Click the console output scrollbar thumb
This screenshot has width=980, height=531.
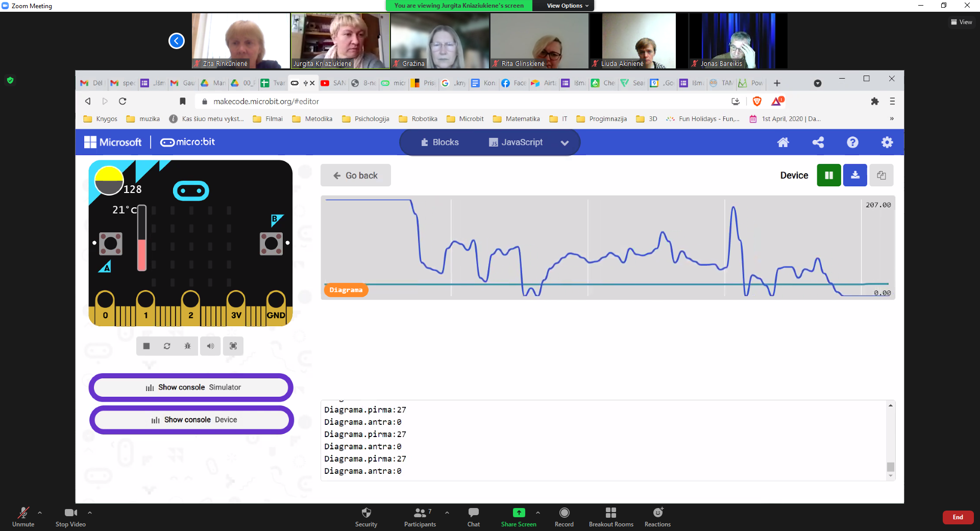(891, 467)
